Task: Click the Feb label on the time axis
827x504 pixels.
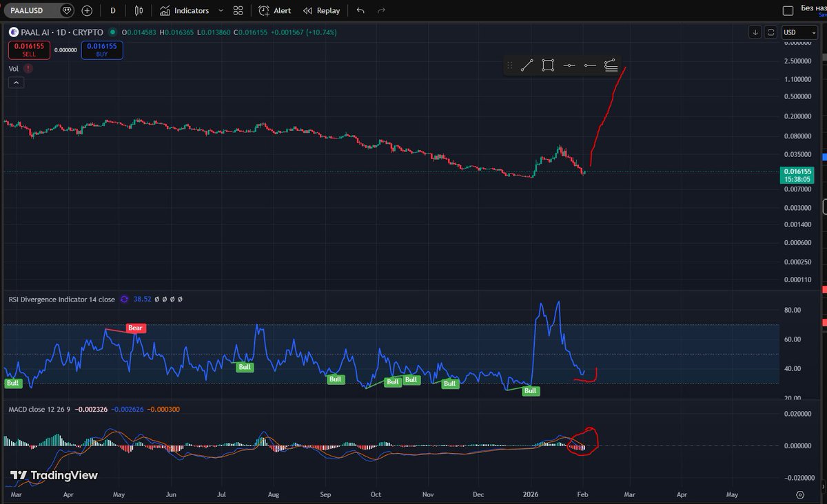Action: (x=583, y=494)
